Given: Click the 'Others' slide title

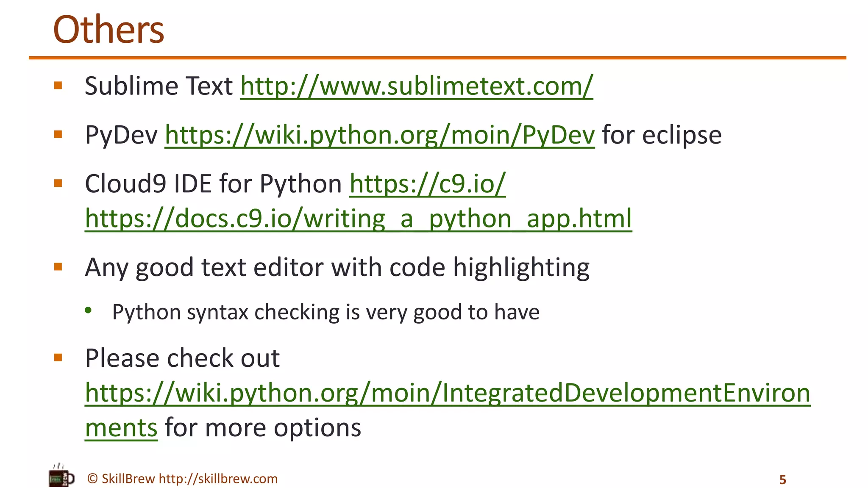Looking at the screenshot, I should (108, 30).
